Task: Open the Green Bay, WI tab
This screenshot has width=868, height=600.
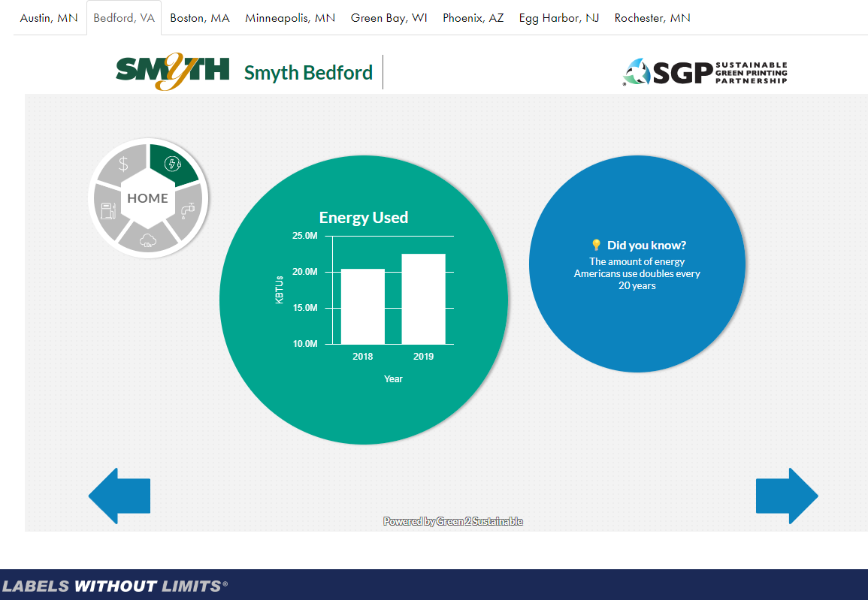Action: click(389, 18)
